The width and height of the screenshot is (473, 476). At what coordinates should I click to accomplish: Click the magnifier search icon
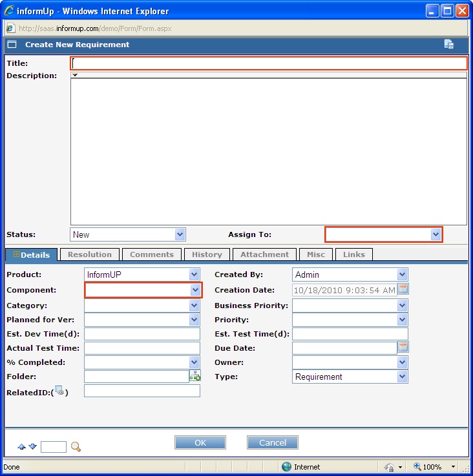(76, 446)
